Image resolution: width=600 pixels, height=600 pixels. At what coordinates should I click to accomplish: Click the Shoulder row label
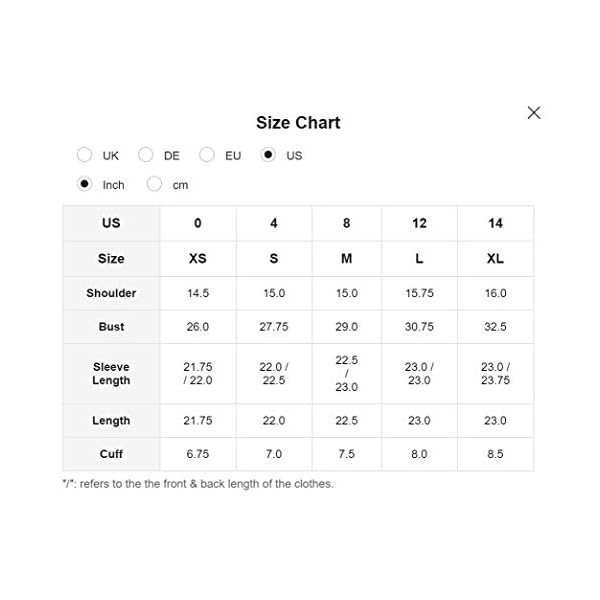coord(111,293)
